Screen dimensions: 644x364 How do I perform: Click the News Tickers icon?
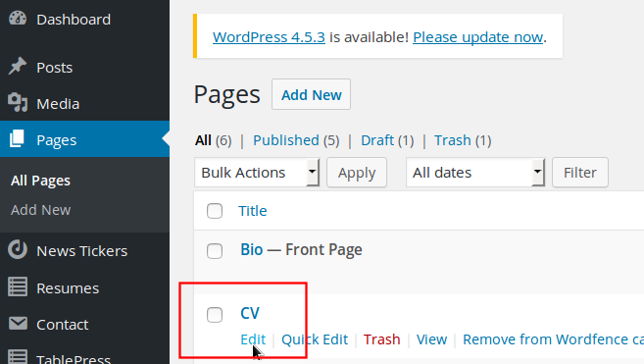[18, 249]
